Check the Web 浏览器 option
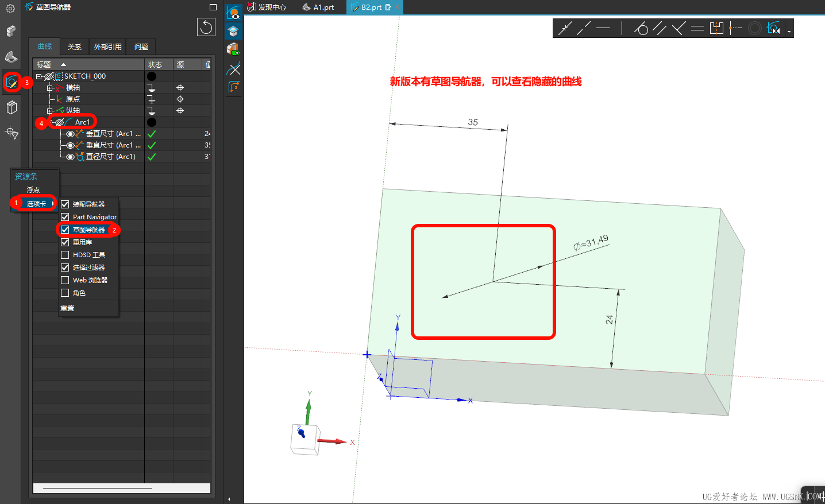This screenshot has height=504, width=825. 65,280
